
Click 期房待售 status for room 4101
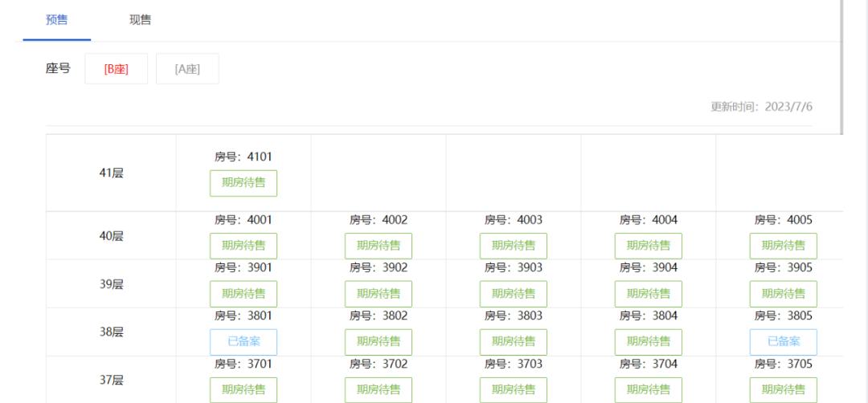tap(244, 183)
